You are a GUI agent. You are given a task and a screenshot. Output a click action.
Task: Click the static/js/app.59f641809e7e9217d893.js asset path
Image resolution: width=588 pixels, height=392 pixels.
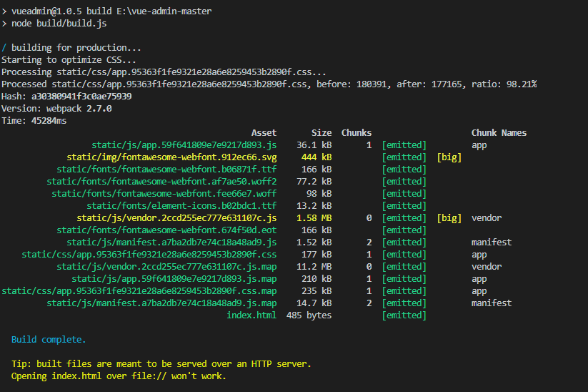pos(184,145)
